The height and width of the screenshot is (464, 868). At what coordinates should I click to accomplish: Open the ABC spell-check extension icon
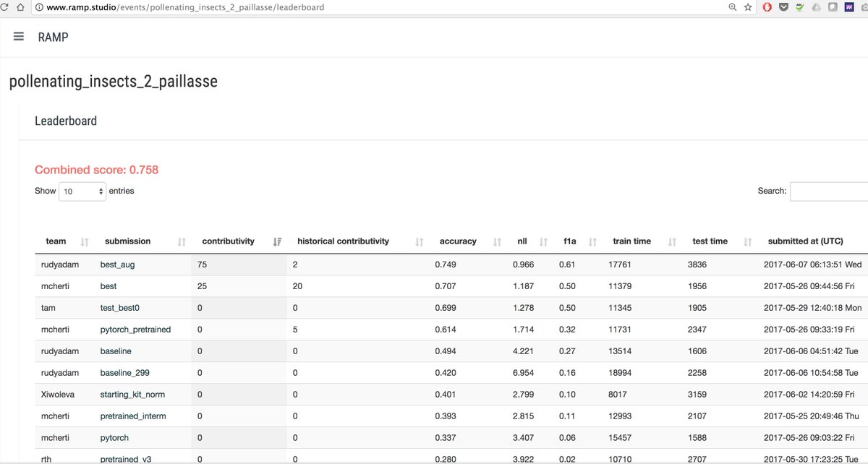point(799,7)
